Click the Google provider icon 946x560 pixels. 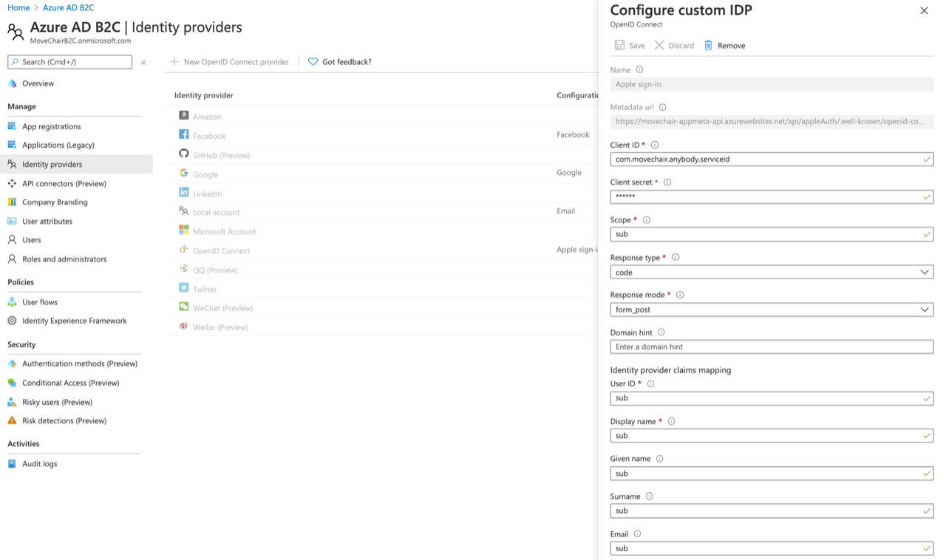[184, 173]
